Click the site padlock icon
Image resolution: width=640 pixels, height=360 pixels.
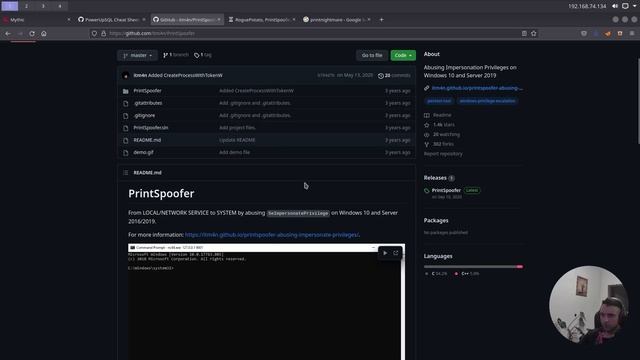[x=104, y=33]
